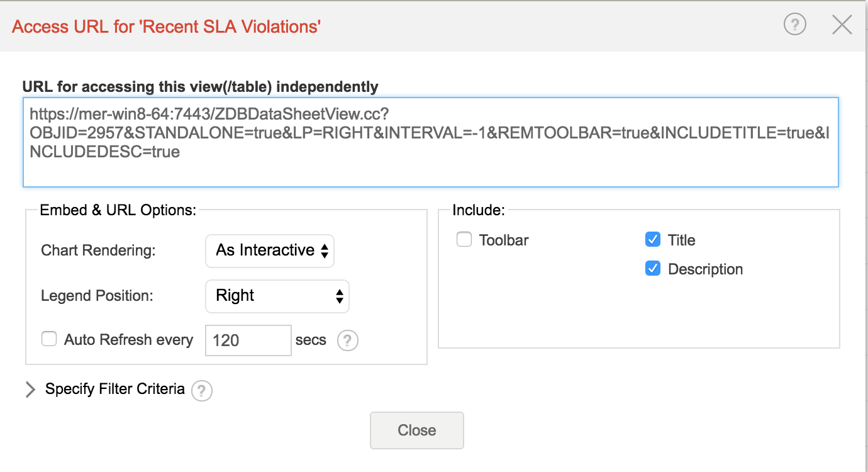Open the Legend Position dropdown

point(277,296)
